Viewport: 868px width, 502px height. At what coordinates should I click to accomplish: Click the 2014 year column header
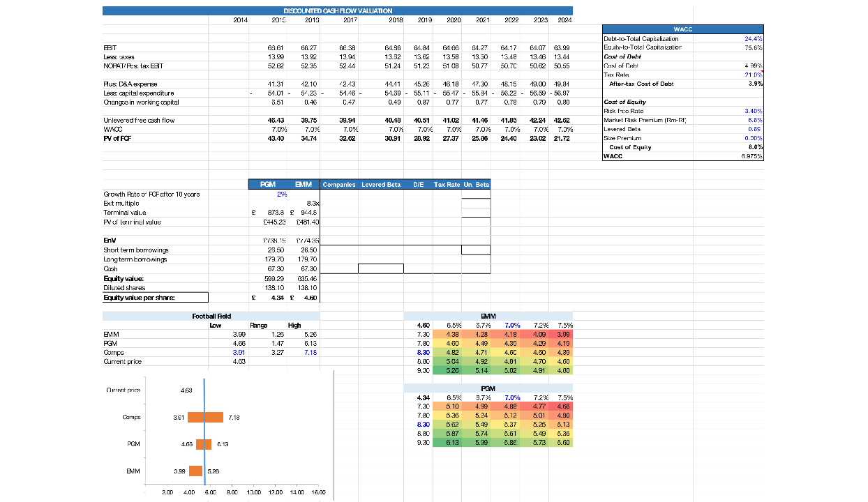[x=240, y=20]
